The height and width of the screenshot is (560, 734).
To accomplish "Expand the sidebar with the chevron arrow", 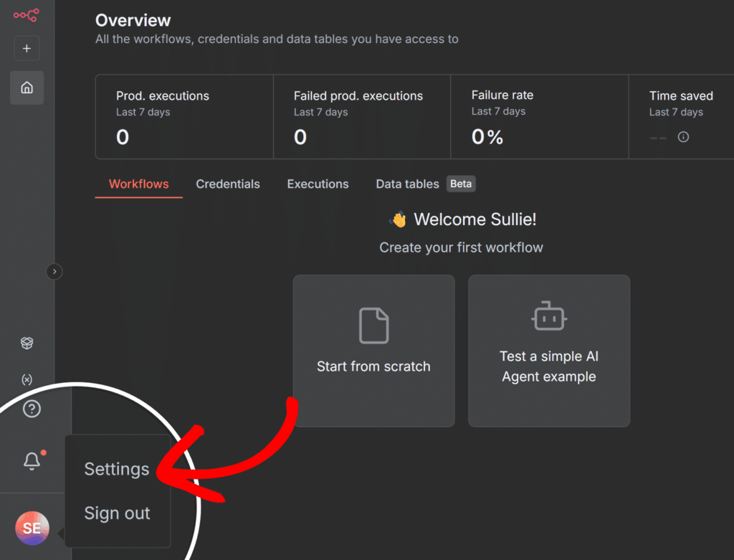I will pos(54,271).
